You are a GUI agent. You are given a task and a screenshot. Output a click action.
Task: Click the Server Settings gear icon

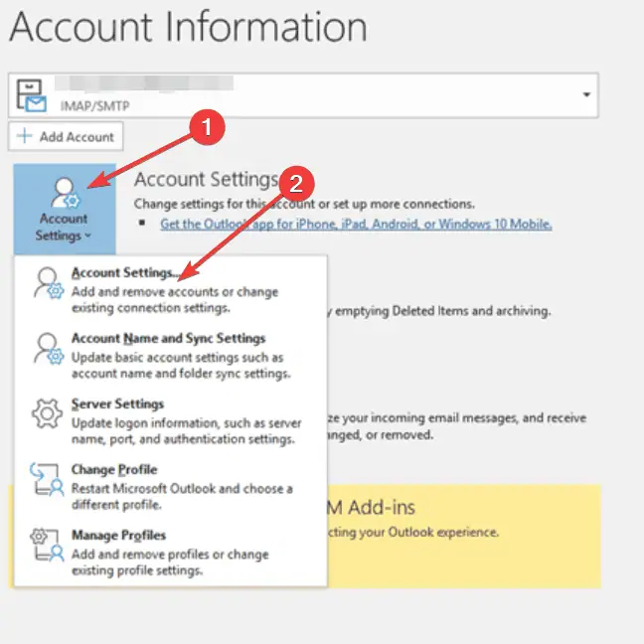point(48,413)
